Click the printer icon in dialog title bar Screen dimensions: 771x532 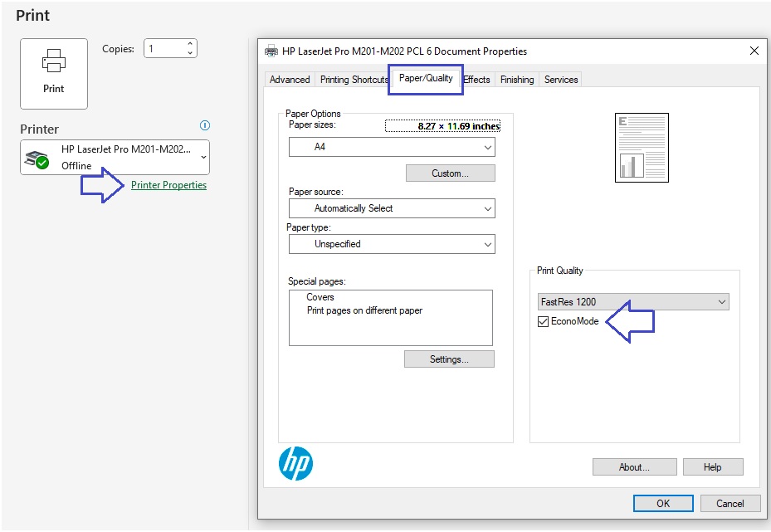pos(271,51)
